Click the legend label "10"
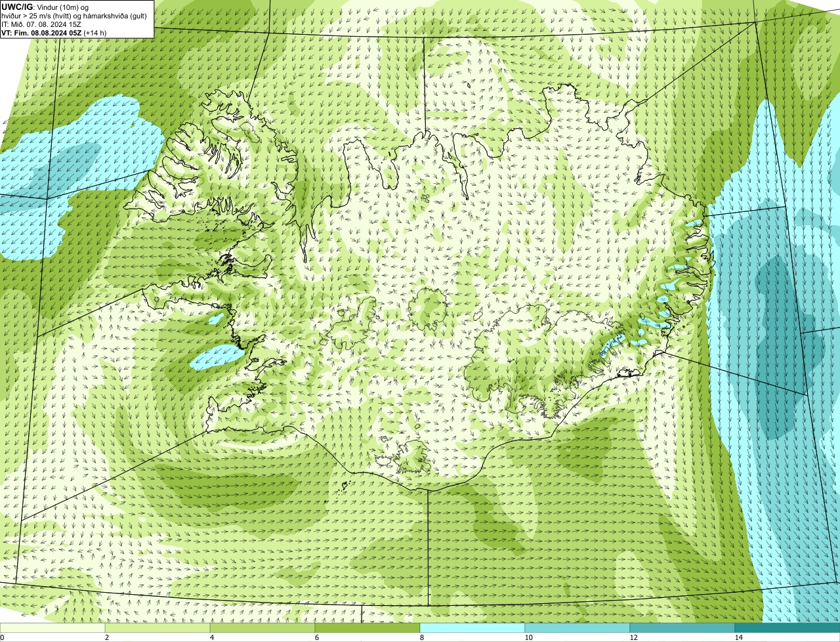 (528, 637)
